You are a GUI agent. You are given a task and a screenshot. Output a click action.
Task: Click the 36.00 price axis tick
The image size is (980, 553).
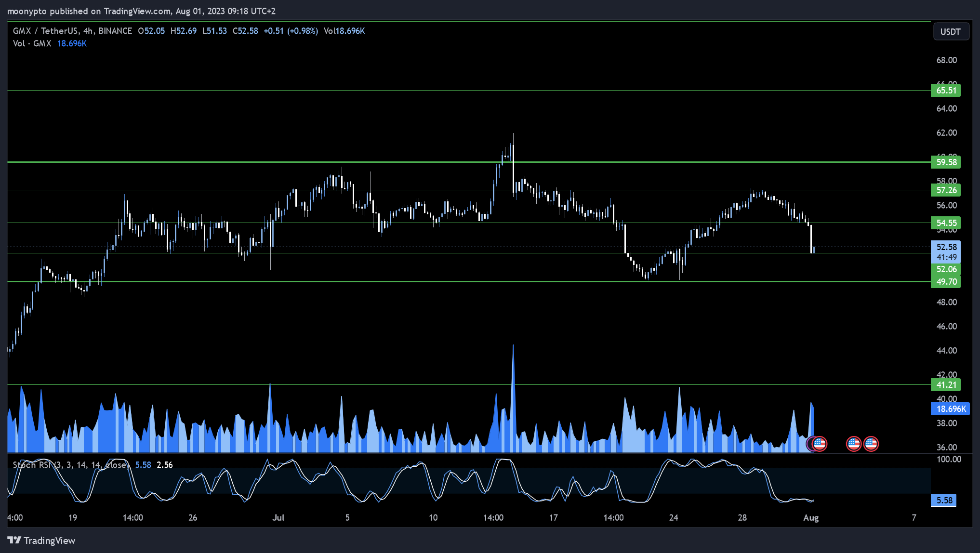[x=946, y=448]
